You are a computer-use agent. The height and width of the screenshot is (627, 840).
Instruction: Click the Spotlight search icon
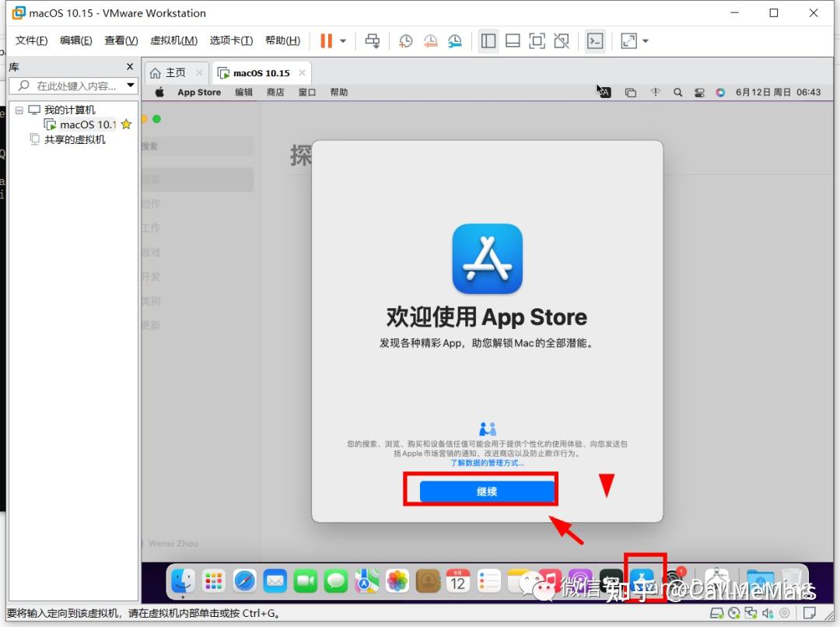(677, 92)
